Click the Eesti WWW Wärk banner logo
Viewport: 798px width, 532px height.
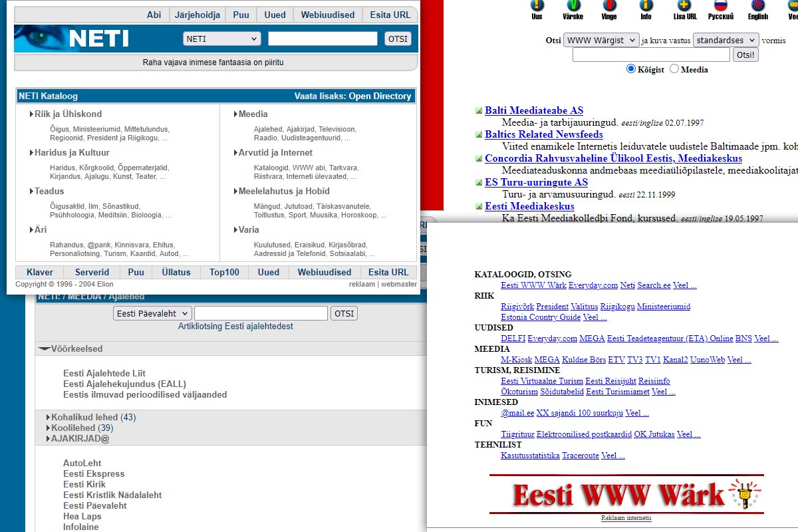point(626,495)
